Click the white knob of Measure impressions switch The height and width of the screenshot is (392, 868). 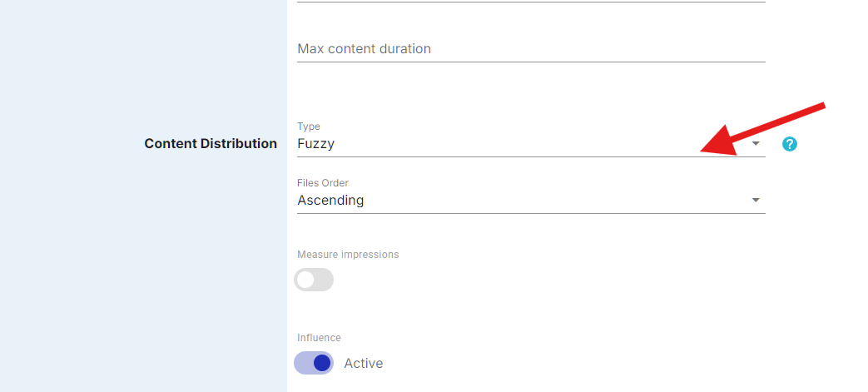305,280
